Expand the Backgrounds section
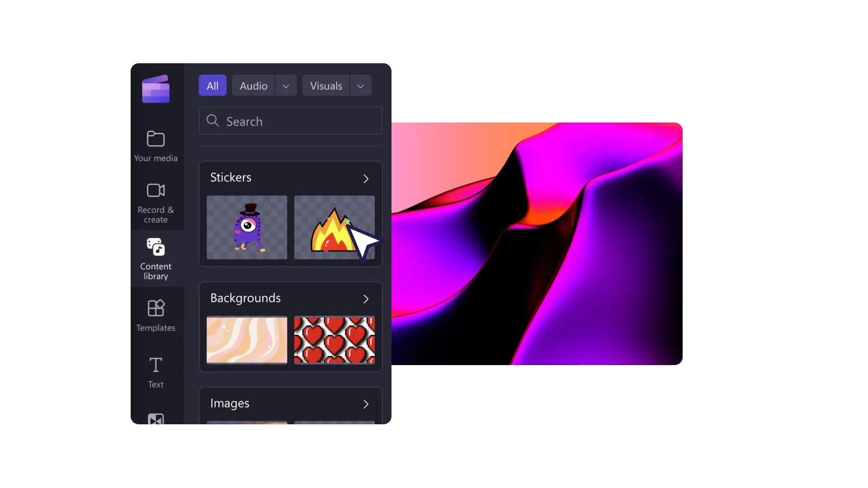Image resolution: width=868 pixels, height=488 pixels. (x=366, y=298)
